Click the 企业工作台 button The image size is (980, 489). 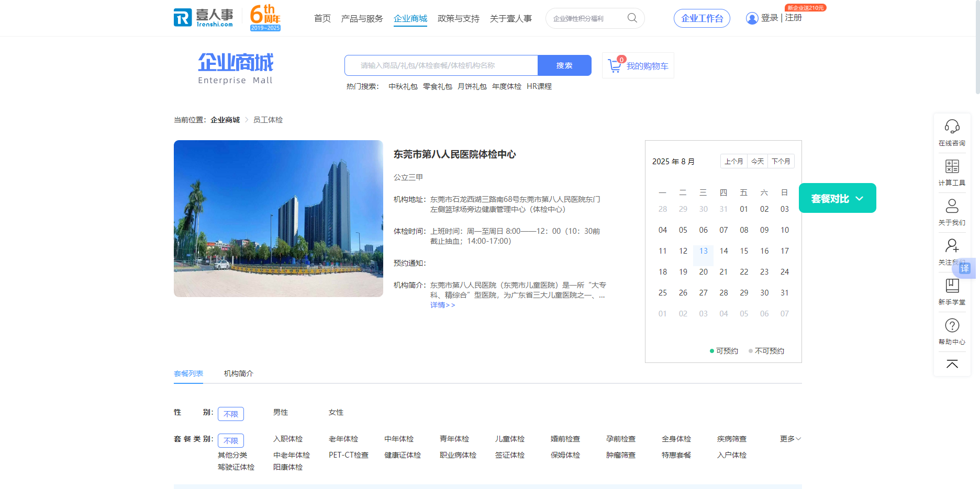(x=702, y=18)
